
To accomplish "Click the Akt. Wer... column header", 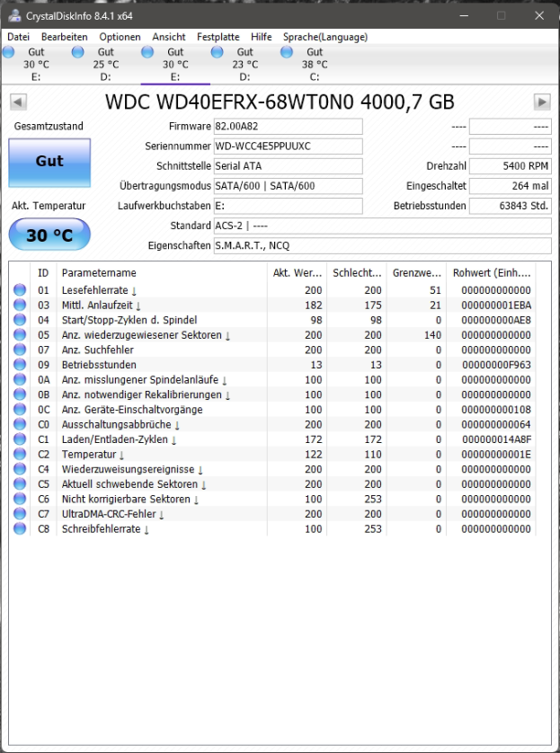I will tap(297, 273).
